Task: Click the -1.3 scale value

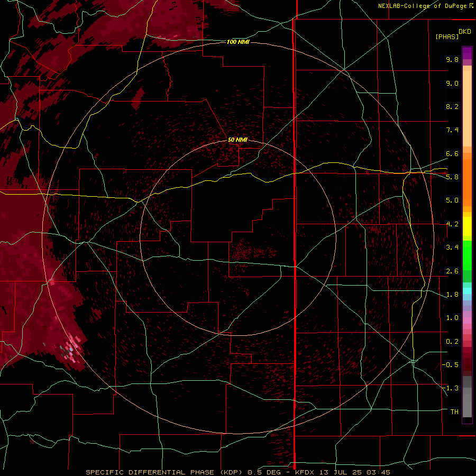Action: 450,388
